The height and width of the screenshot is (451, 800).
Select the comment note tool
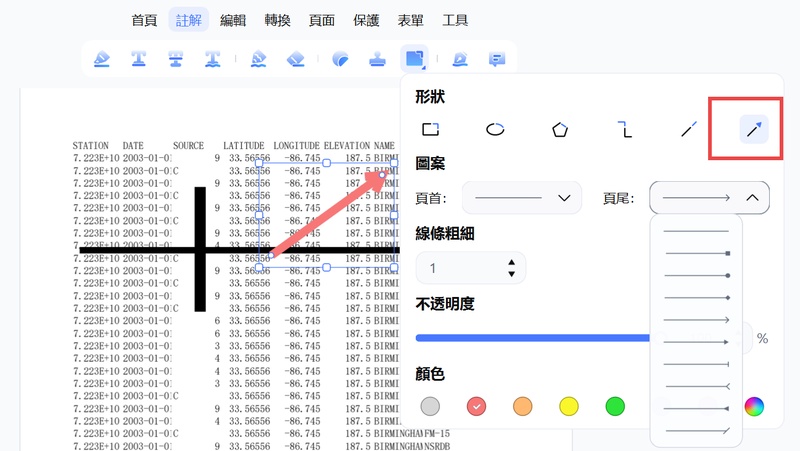(x=497, y=59)
